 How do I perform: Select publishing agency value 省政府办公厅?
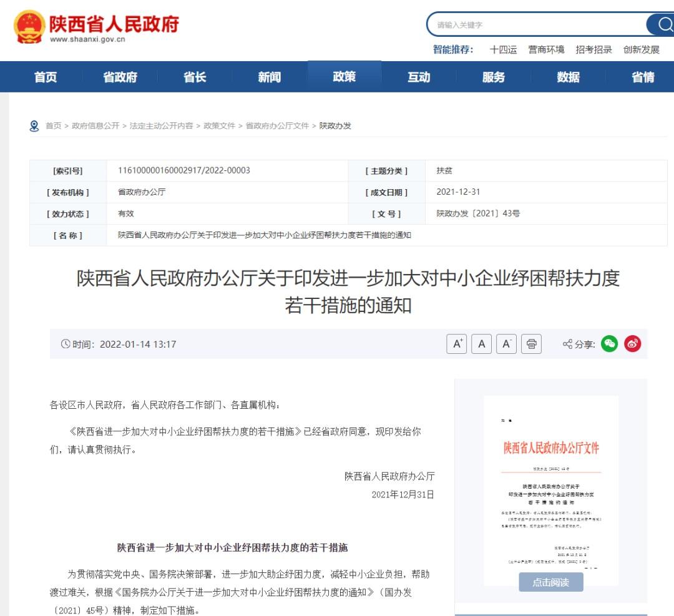coord(142,192)
